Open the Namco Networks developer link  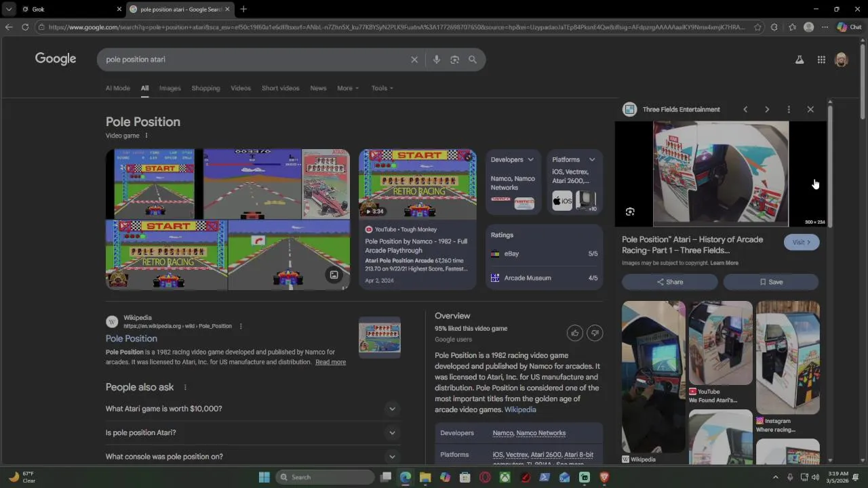tap(540, 433)
